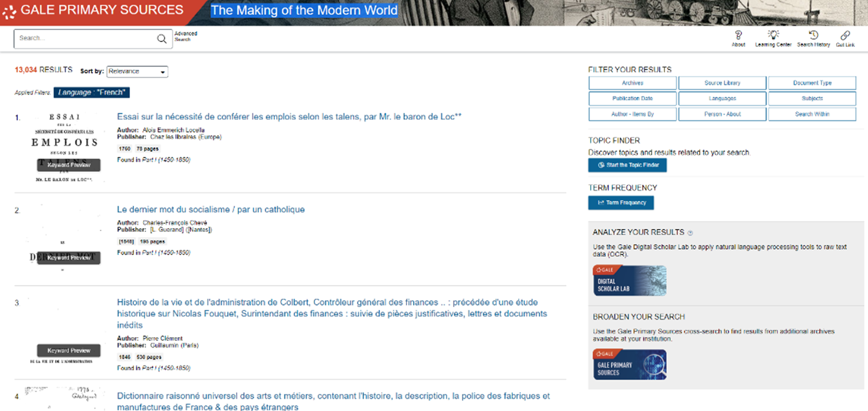Open the Gale Digital Scholar Lab banner

coord(628,280)
